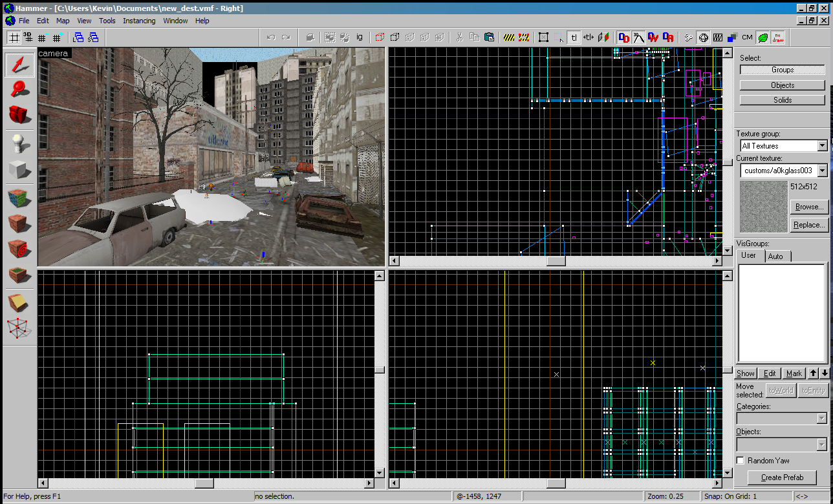Expand the Categories dropdown
The height and width of the screenshot is (504, 833).
click(x=822, y=419)
